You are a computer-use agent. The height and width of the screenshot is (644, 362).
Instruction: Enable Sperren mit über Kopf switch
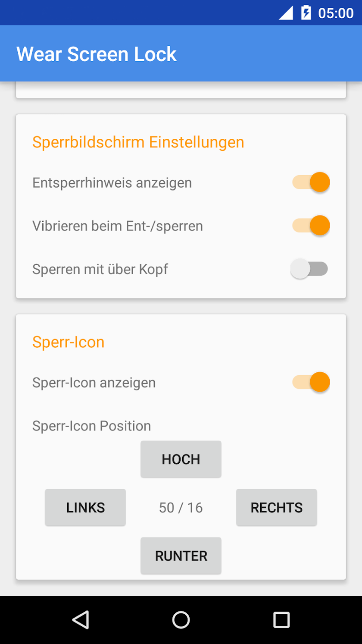pos(309,269)
